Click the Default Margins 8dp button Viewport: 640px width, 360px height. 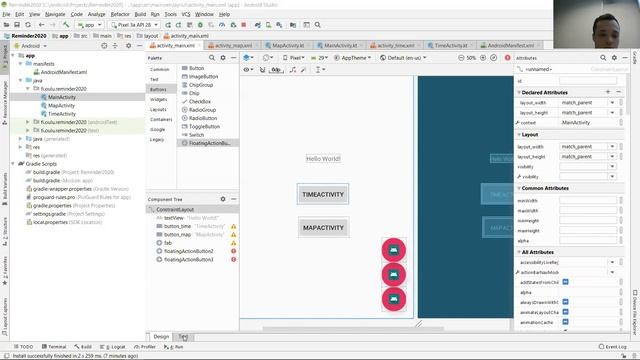pos(276,70)
